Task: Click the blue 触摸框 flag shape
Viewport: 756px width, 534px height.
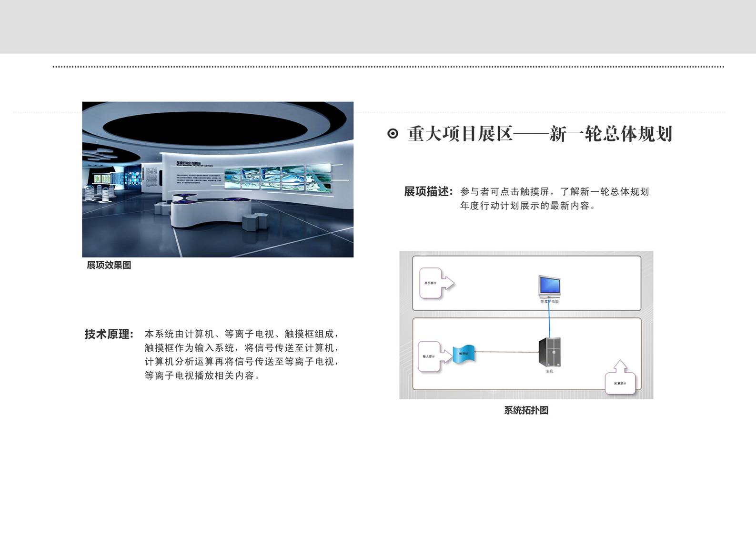Action: pos(464,354)
